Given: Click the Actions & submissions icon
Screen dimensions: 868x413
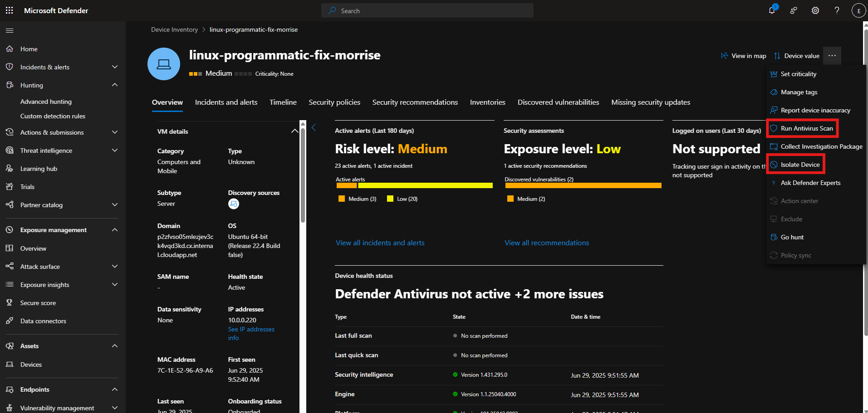Looking at the screenshot, I should tap(10, 132).
